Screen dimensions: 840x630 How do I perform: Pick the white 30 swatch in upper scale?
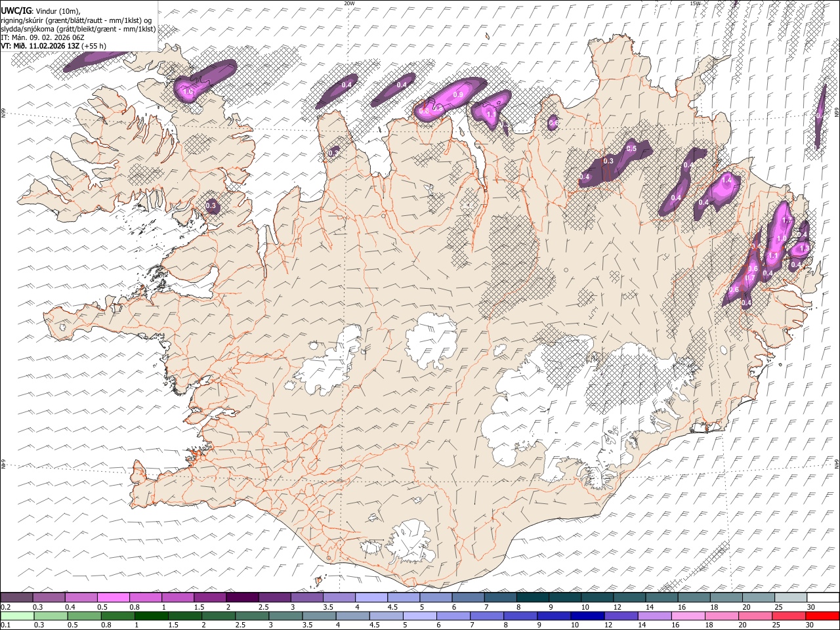(823, 597)
